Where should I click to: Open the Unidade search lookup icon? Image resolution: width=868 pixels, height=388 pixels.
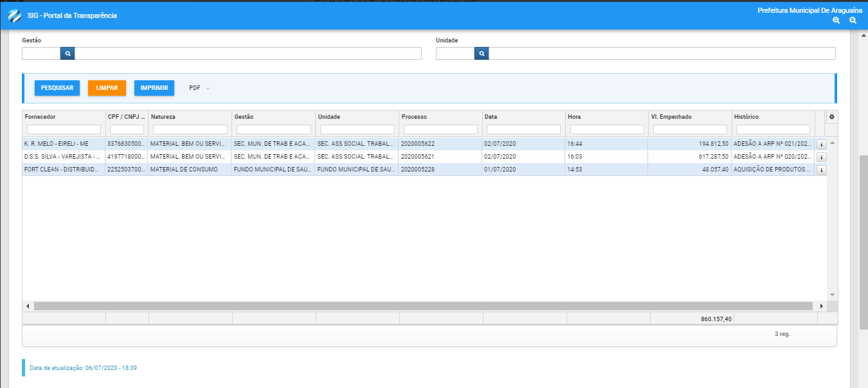[482, 53]
